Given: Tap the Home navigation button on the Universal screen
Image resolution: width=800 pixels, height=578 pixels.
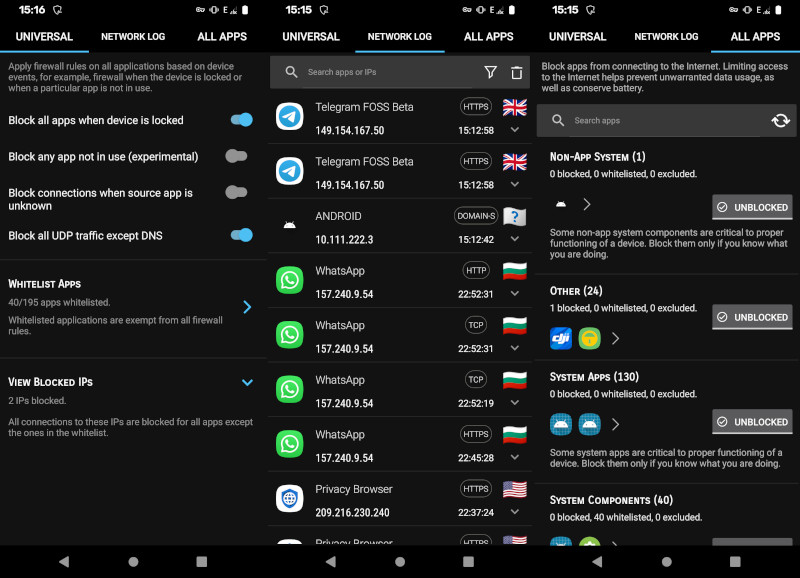Looking at the screenshot, I should pyautogui.click(x=133, y=562).
